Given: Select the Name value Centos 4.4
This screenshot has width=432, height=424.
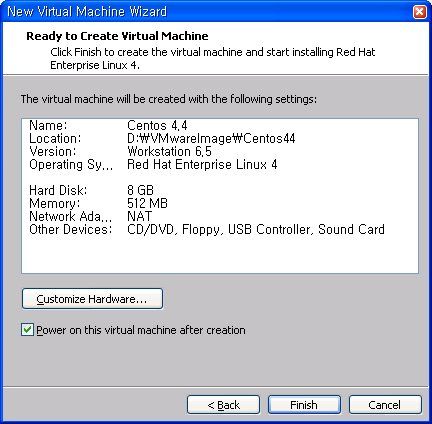Looking at the screenshot, I should (x=157, y=126).
